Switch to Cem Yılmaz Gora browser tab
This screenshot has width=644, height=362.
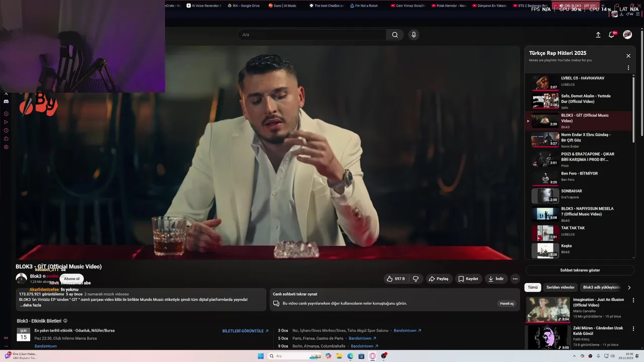[x=408, y=6]
